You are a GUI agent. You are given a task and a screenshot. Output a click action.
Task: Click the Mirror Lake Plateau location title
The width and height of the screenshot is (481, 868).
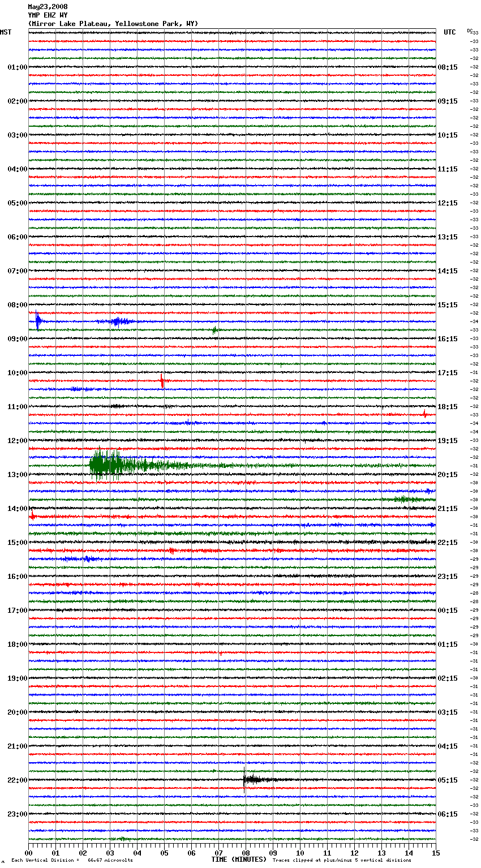point(113,24)
